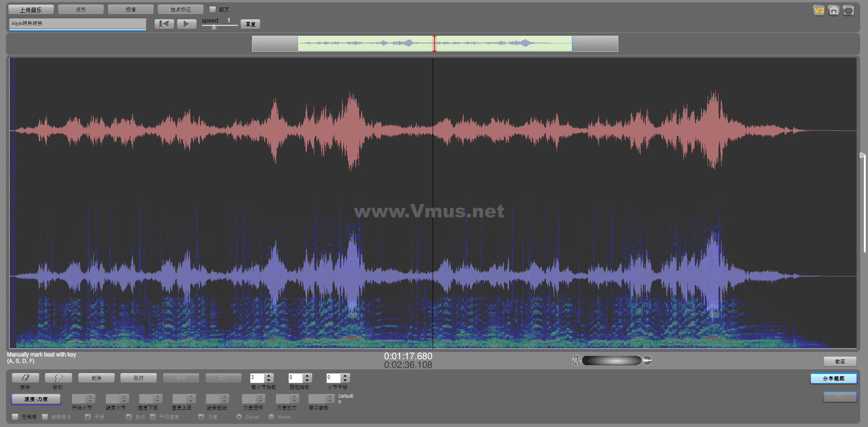Click the 速度-力度 button
The height and width of the screenshot is (427, 868).
(36, 399)
